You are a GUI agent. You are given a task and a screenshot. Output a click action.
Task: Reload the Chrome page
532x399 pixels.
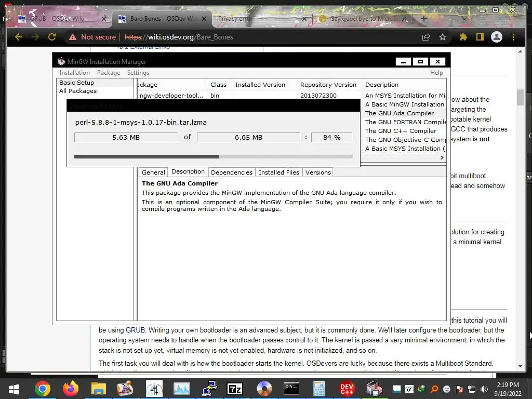point(52,37)
